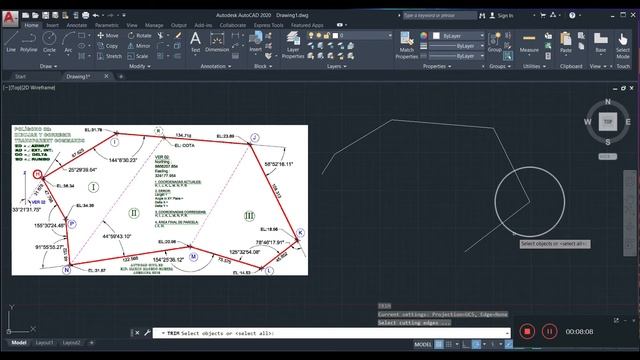The image size is (640, 360).
Task: Click the white layer color swatch
Action: click(x=336, y=36)
